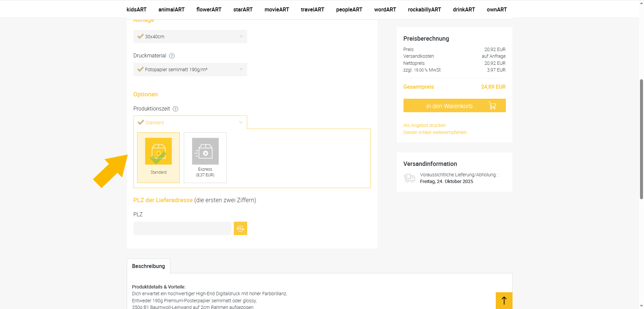This screenshot has width=644, height=309.
Task: Open the animalART menu category
Action: click(171, 10)
